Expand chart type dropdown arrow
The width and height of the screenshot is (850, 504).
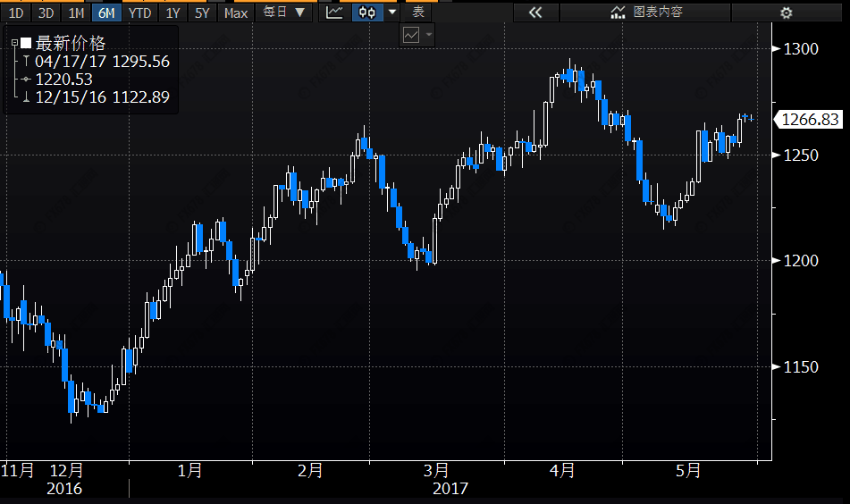click(392, 13)
